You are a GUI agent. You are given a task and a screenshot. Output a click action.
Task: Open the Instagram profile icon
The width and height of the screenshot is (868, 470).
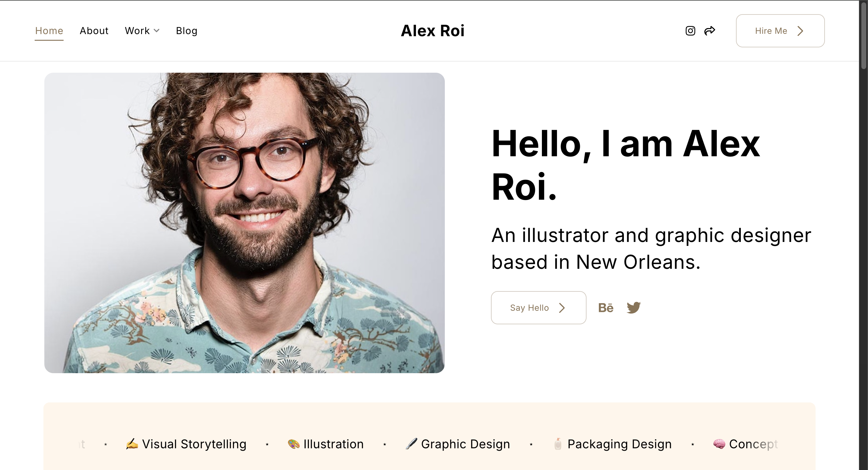click(x=690, y=31)
